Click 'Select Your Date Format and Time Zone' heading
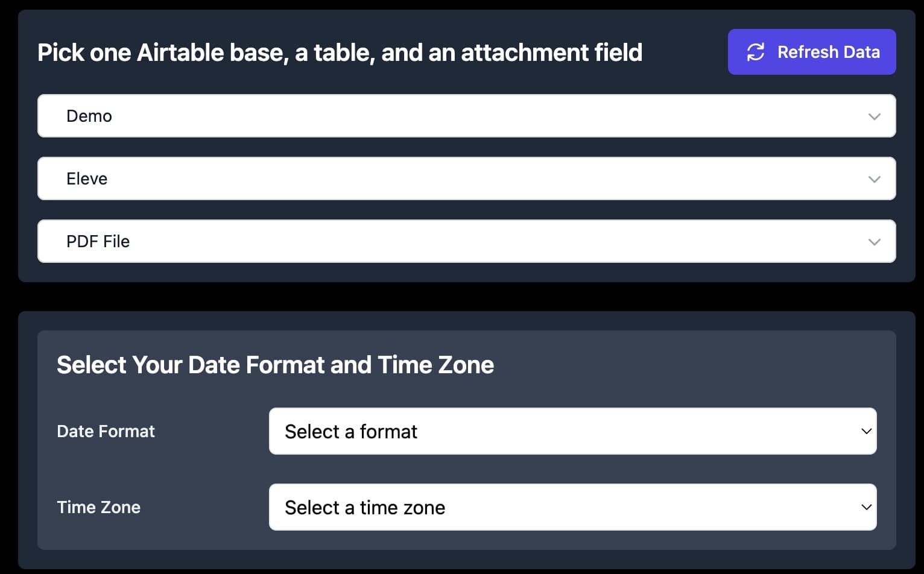 coord(275,365)
